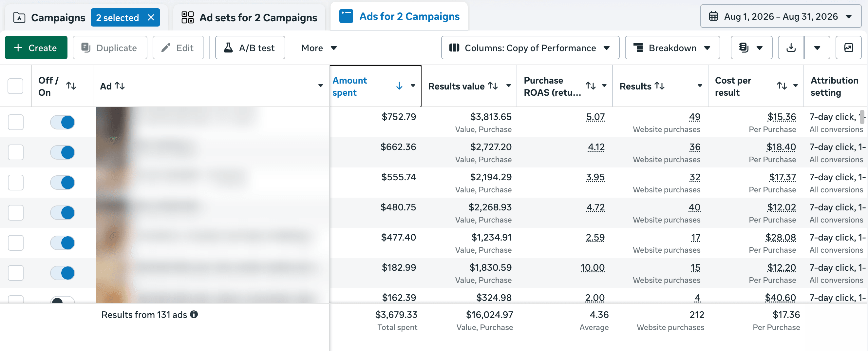Open the reports icon dropdown

coord(751,48)
